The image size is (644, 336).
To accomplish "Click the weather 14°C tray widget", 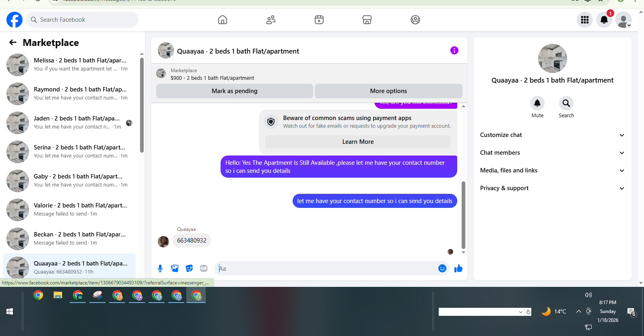I will (554, 311).
